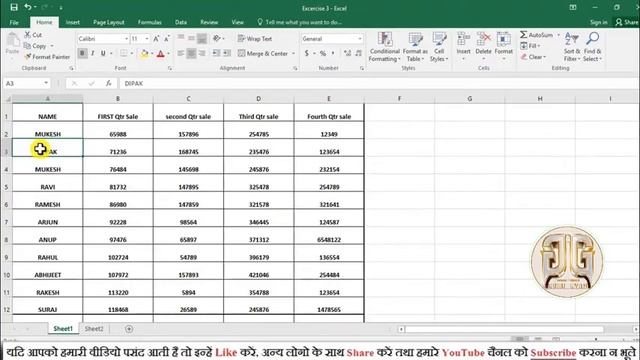Click the Orientation angled text icon

217,38
